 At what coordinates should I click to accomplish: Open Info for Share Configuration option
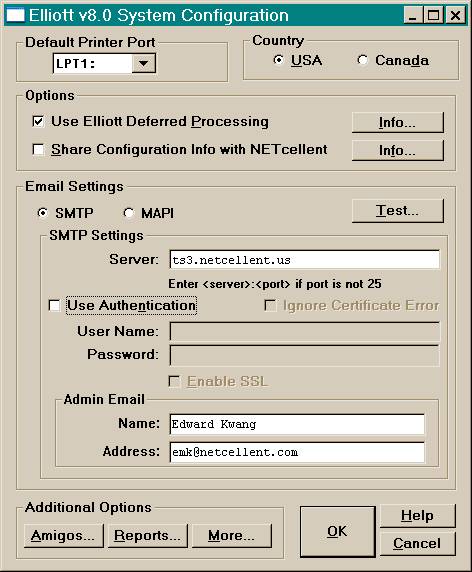pos(398,150)
